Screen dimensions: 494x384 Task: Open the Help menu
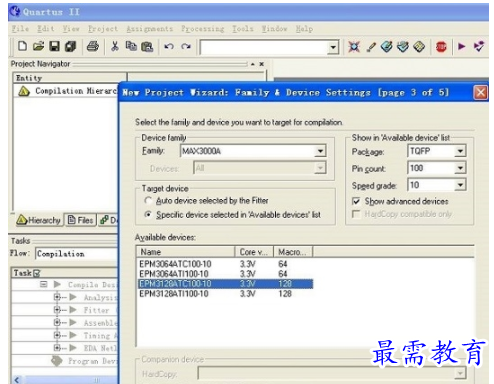click(304, 29)
